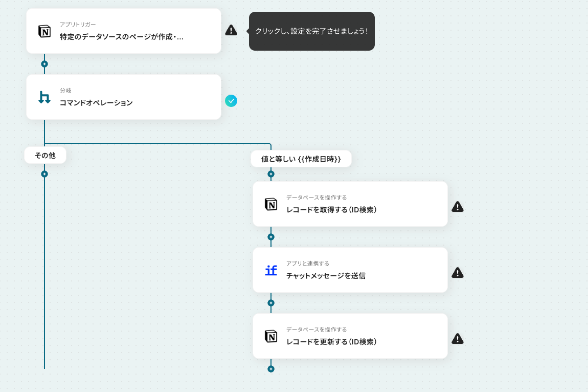Click Notion icon on レコードを取得する card
The image size is (588, 392).
271,204
